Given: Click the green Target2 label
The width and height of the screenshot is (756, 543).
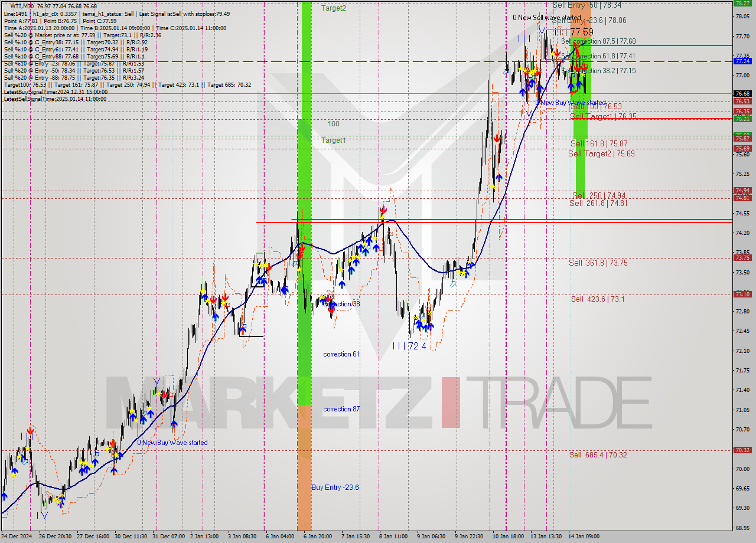Looking at the screenshot, I should click(x=334, y=8).
